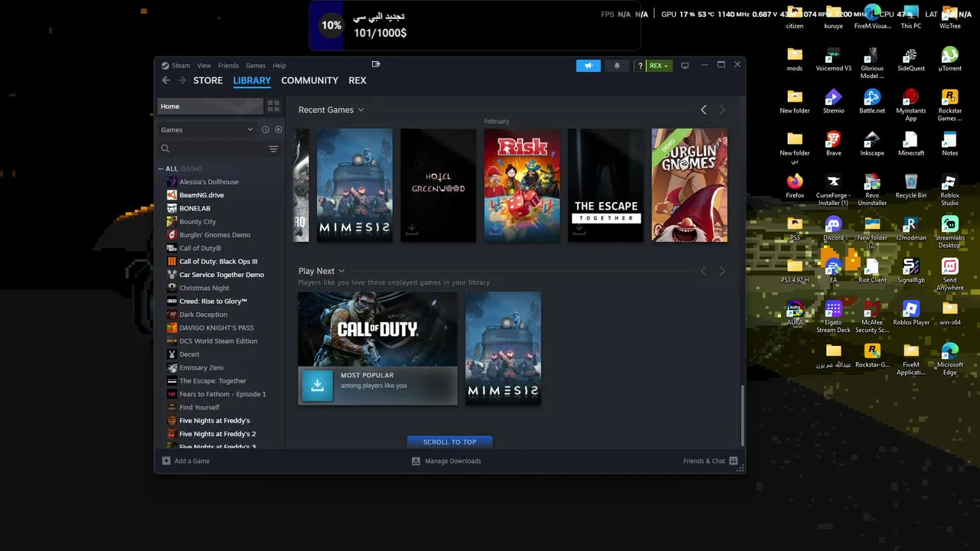Select the library Home button
Image resolution: width=980 pixels, height=551 pixels.
coord(211,106)
